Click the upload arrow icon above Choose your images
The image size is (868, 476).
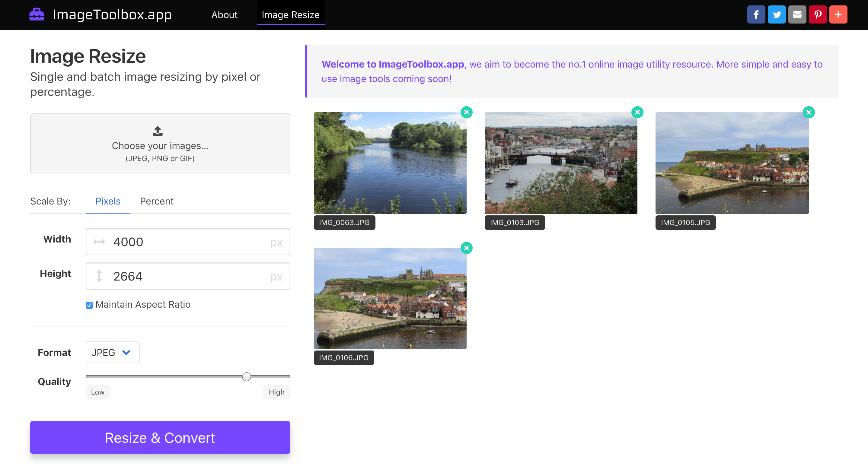[157, 131]
